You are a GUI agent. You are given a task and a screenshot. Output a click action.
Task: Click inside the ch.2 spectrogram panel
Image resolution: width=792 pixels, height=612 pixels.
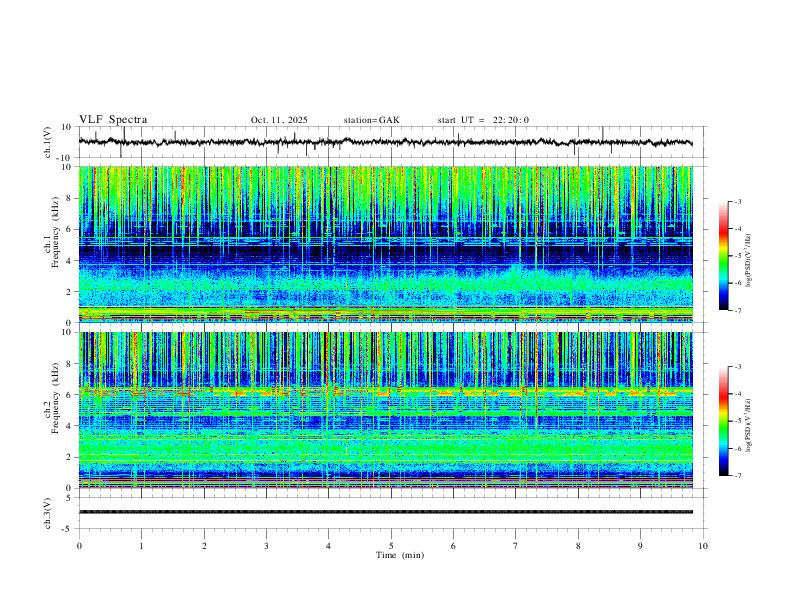click(x=386, y=410)
